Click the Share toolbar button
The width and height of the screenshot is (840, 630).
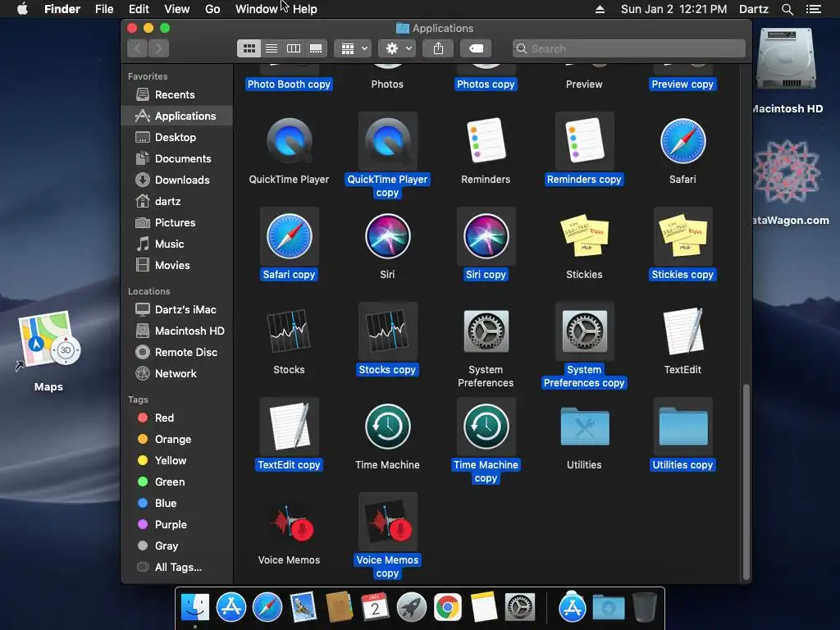[x=438, y=48]
